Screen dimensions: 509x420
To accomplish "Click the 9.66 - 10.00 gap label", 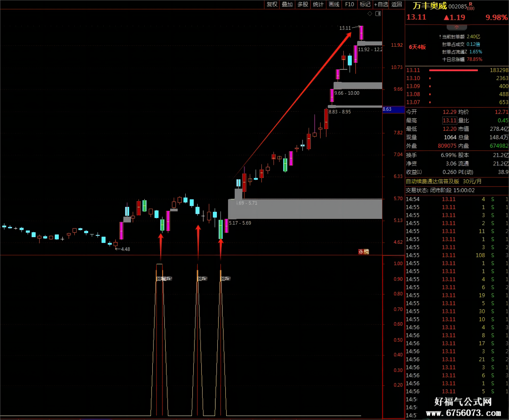I will (x=347, y=93).
